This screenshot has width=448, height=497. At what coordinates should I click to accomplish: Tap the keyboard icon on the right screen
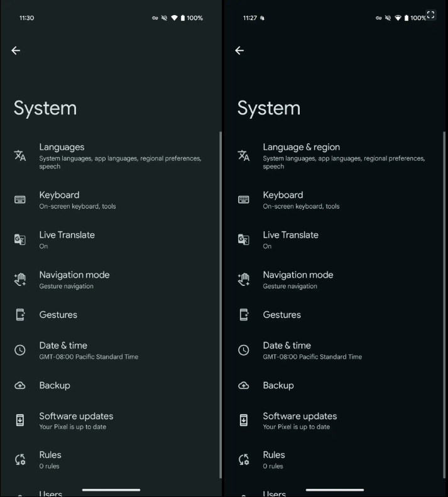244,199
